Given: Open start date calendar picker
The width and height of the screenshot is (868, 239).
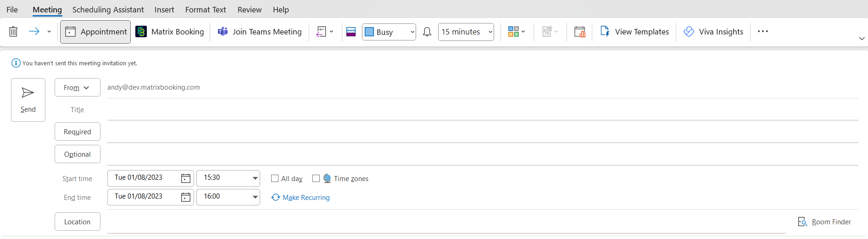Looking at the screenshot, I should (186, 178).
